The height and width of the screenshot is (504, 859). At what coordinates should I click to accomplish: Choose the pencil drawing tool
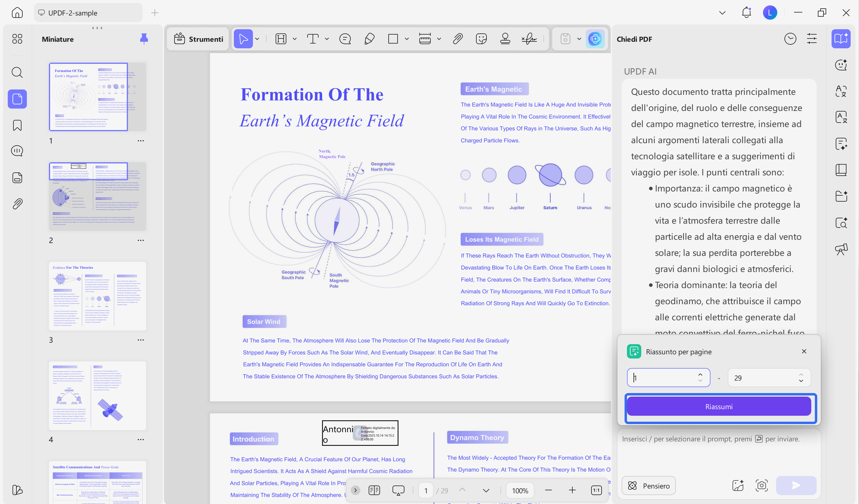tap(369, 39)
